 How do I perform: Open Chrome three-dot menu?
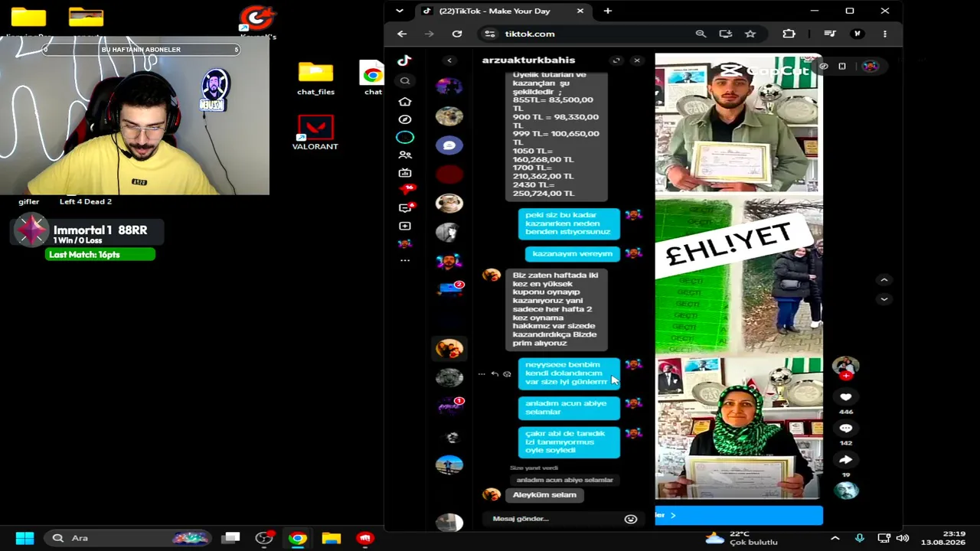pyautogui.click(x=885, y=34)
